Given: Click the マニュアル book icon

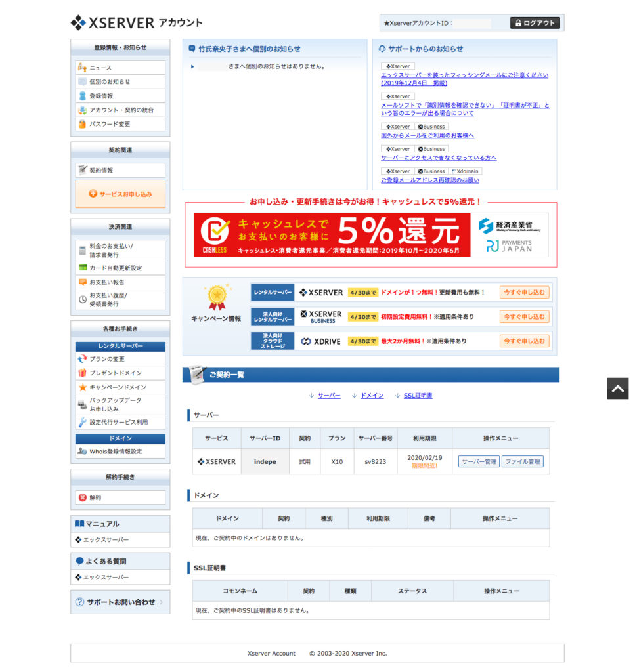Looking at the screenshot, I should 79,523.
